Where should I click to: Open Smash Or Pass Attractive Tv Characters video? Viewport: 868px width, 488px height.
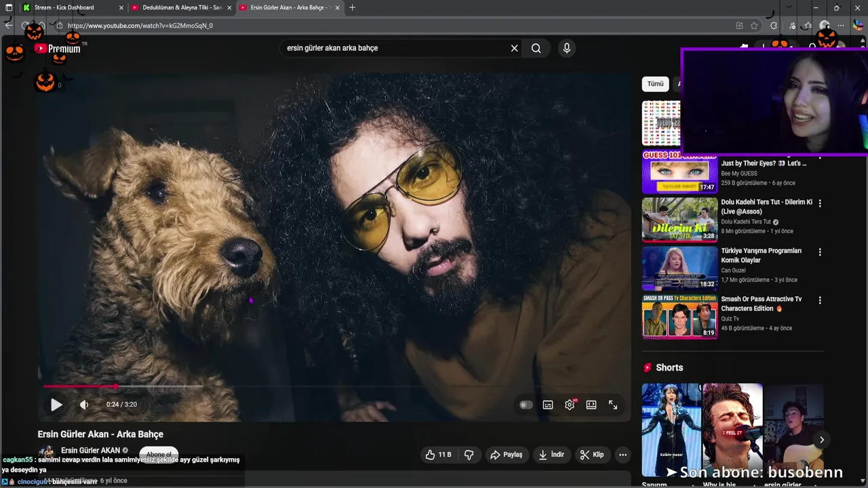(x=761, y=304)
